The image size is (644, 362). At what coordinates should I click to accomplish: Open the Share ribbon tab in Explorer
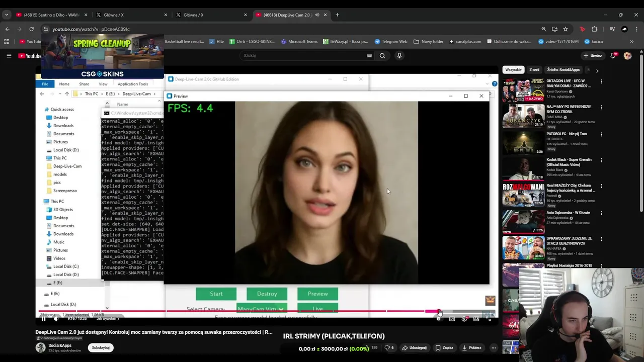click(x=84, y=84)
